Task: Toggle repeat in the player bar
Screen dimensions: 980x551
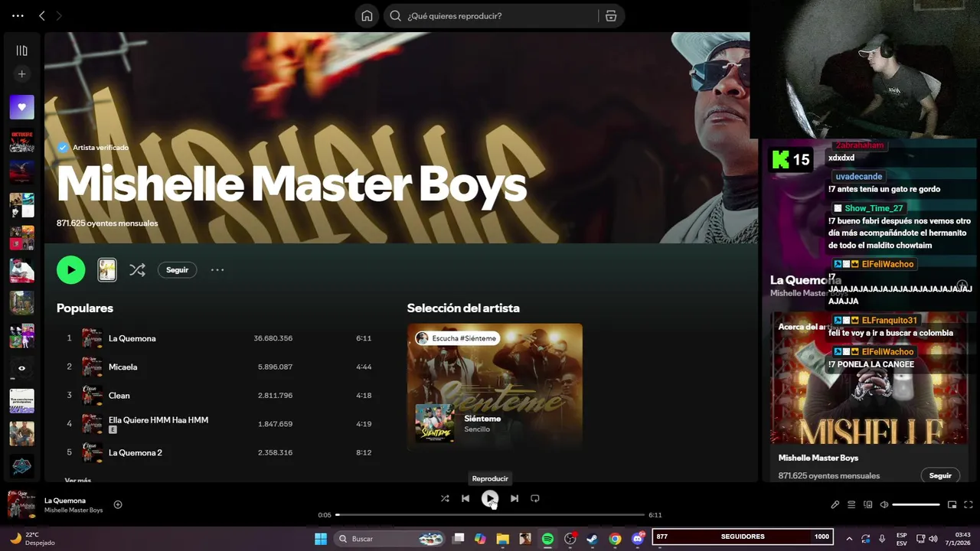Action: [535, 498]
